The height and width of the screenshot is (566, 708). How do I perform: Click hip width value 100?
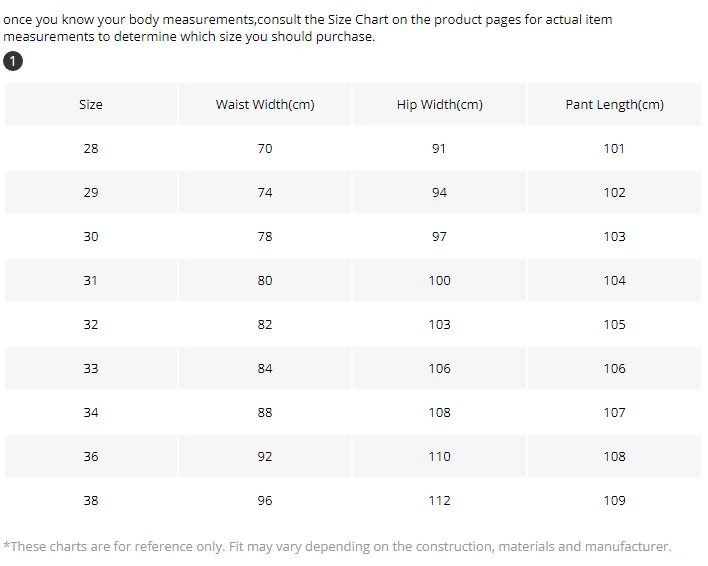(x=439, y=280)
